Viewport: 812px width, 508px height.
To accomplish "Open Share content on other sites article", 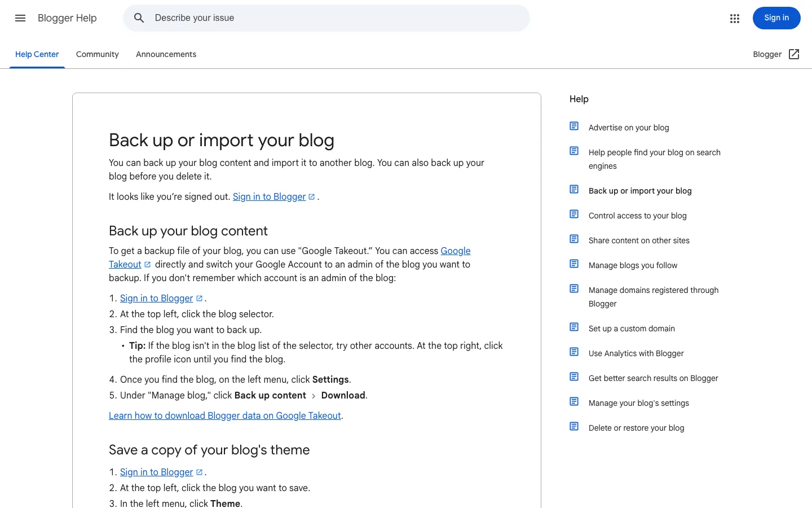I will [x=639, y=240].
